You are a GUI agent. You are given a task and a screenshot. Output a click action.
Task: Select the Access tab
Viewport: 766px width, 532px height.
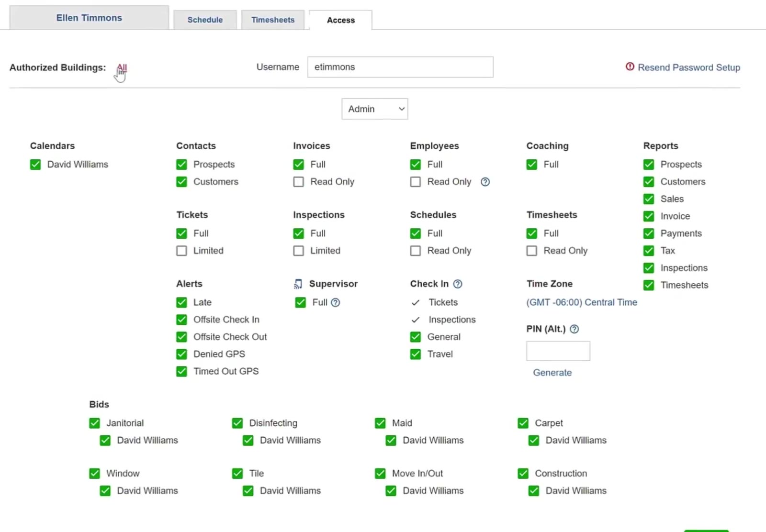pyautogui.click(x=341, y=20)
